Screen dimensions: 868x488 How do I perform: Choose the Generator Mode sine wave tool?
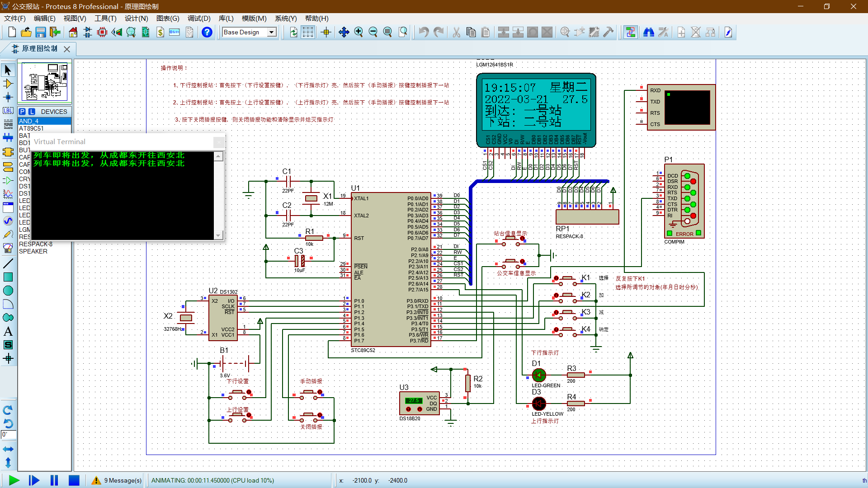[8, 221]
